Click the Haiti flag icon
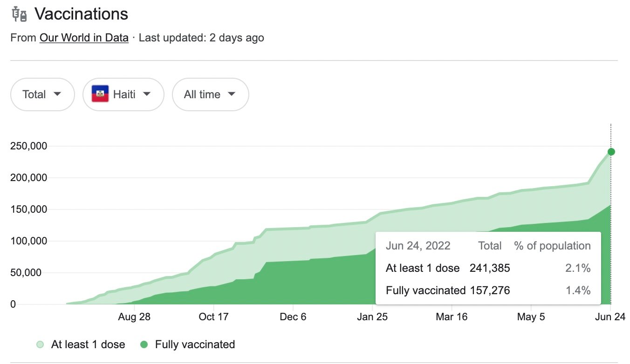Screen dimensions: 630x364 point(100,94)
